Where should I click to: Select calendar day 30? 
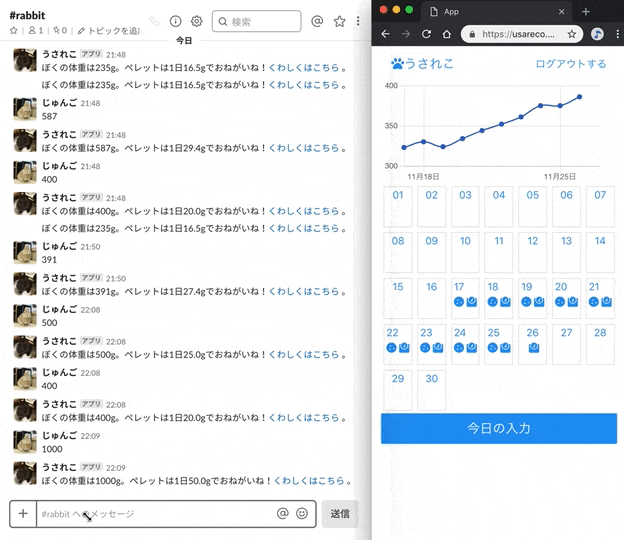(x=432, y=390)
